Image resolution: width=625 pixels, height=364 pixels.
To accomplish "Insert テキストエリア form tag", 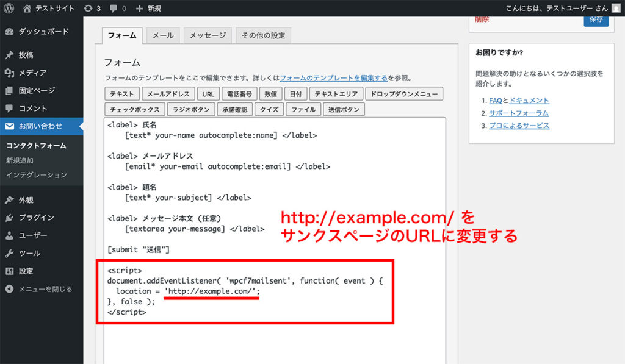I will [x=336, y=94].
